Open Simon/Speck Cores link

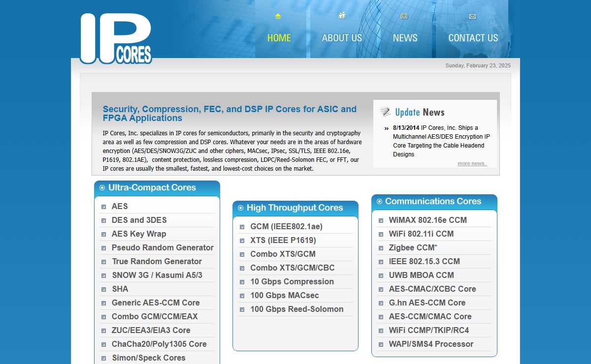point(149,358)
